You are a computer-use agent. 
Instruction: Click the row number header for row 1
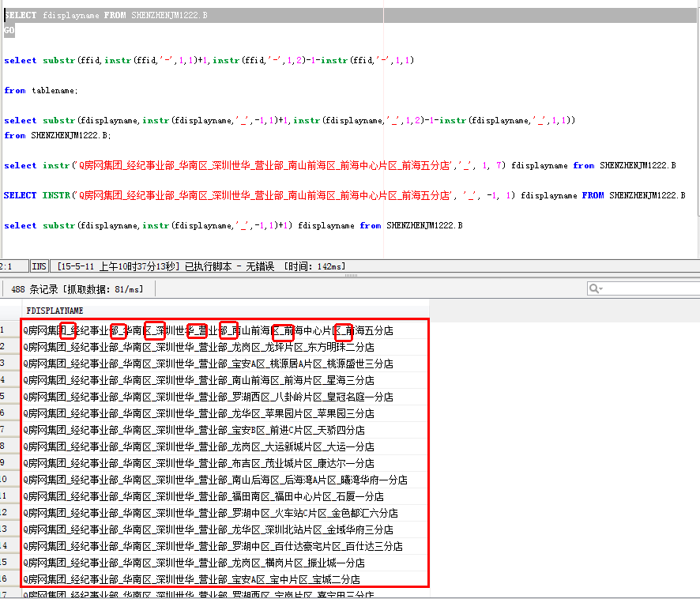[10, 330]
